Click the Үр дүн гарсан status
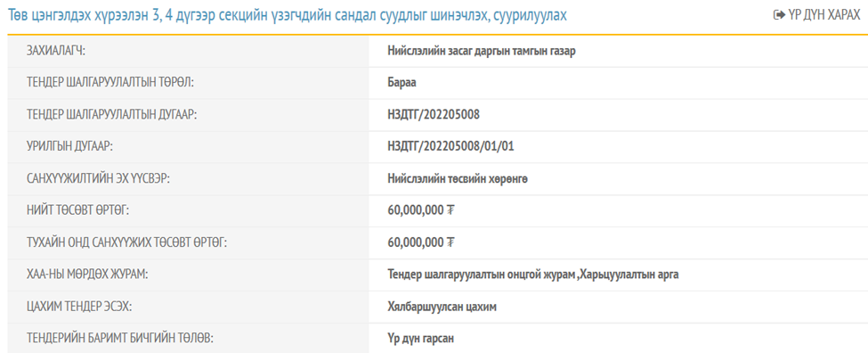Image resolution: width=868 pixels, height=353 pixels. 421,338
